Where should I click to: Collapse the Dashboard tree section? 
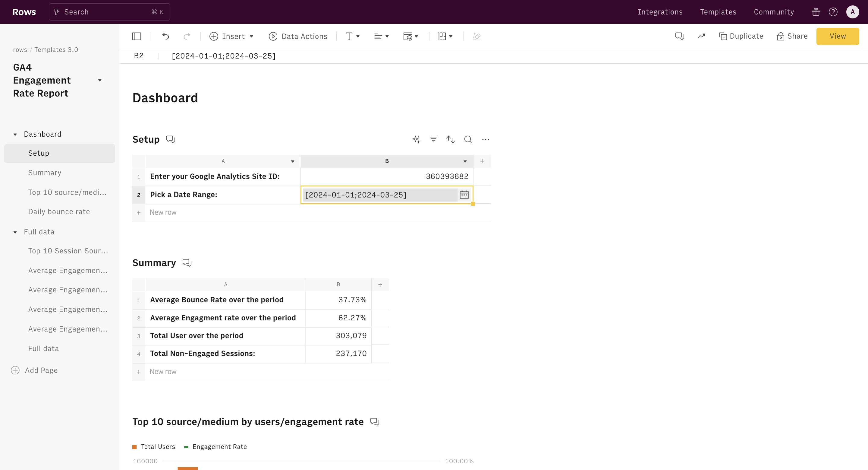(15, 135)
